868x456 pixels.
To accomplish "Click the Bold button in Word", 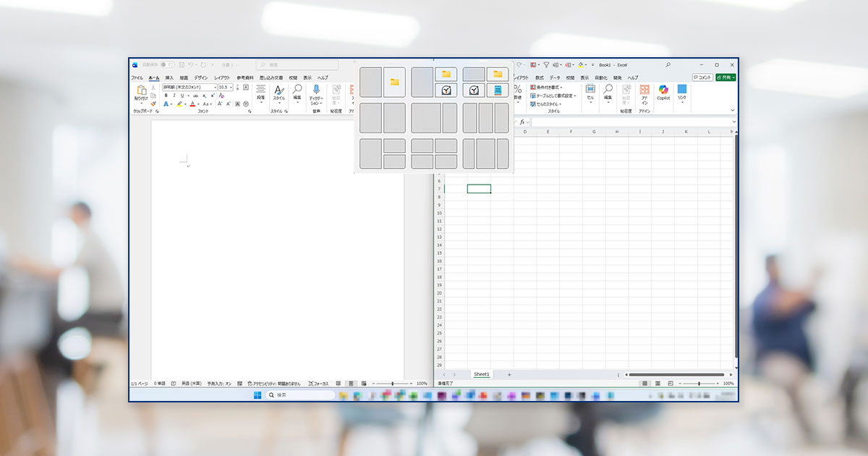I will point(166,96).
